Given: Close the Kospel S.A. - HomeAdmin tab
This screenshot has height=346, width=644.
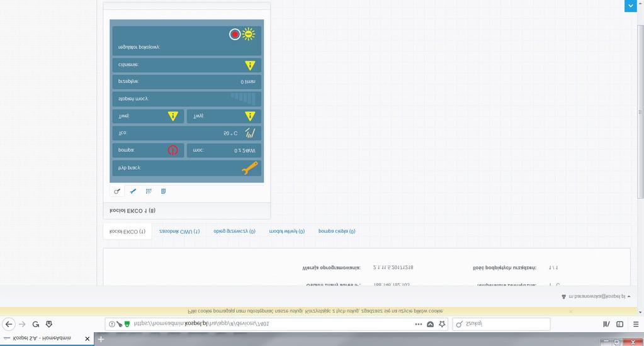Looking at the screenshot, I should 87,338.
